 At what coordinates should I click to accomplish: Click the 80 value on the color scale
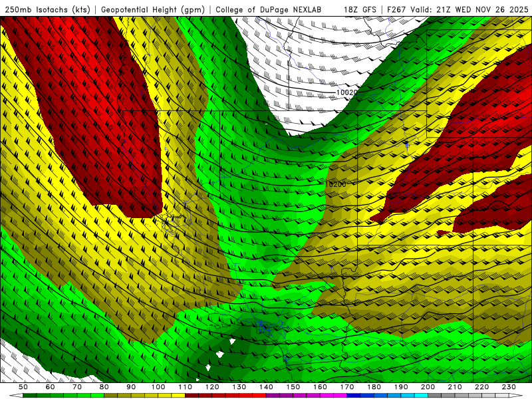pyautogui.click(x=104, y=387)
